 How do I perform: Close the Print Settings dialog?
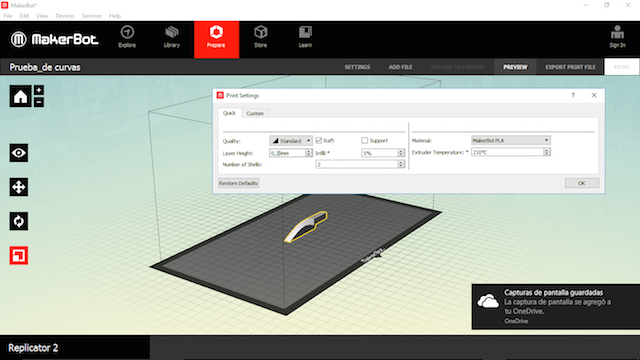pyautogui.click(x=594, y=95)
